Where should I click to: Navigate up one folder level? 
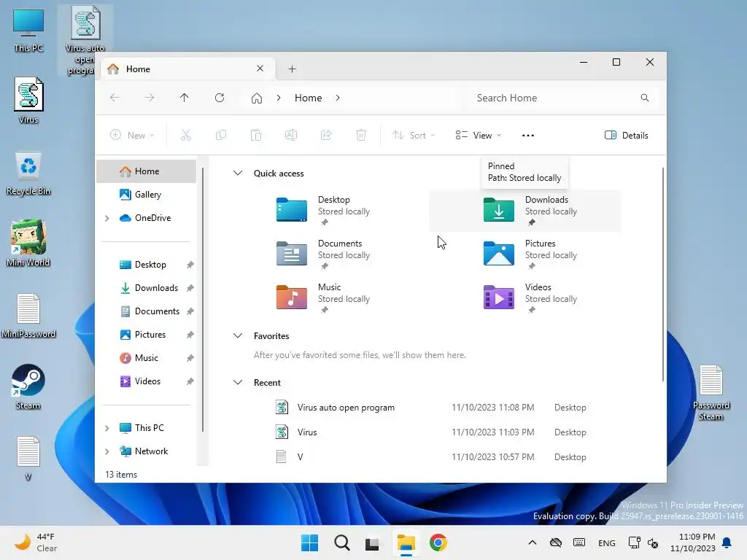(185, 98)
